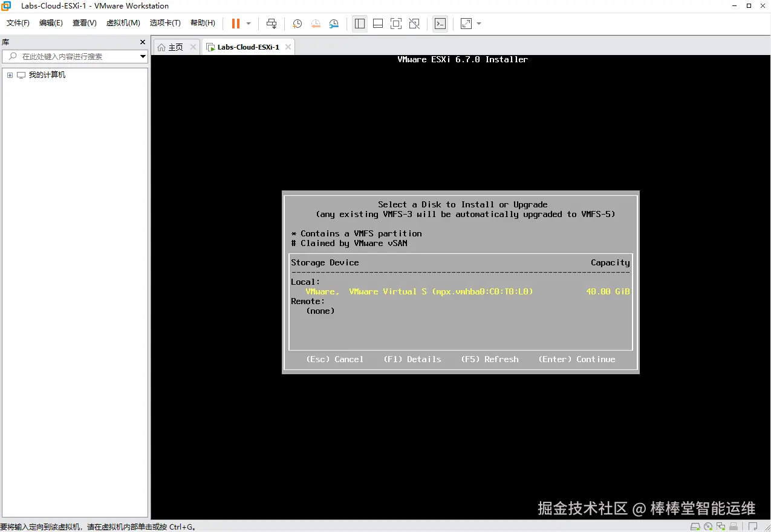Select the VMware Virtual S 40.00 GiB disk
The width and height of the screenshot is (771, 532).
pos(460,291)
